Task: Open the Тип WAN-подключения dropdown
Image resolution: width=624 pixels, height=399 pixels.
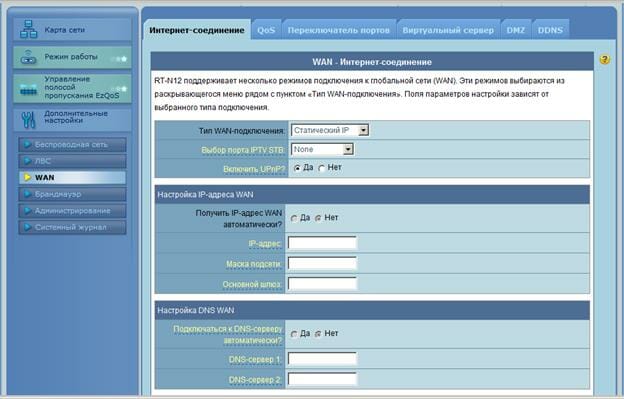Action: 330,130
